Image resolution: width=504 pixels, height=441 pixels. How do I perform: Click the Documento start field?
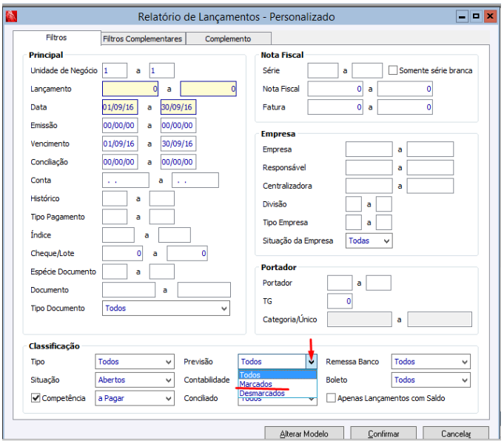point(129,290)
